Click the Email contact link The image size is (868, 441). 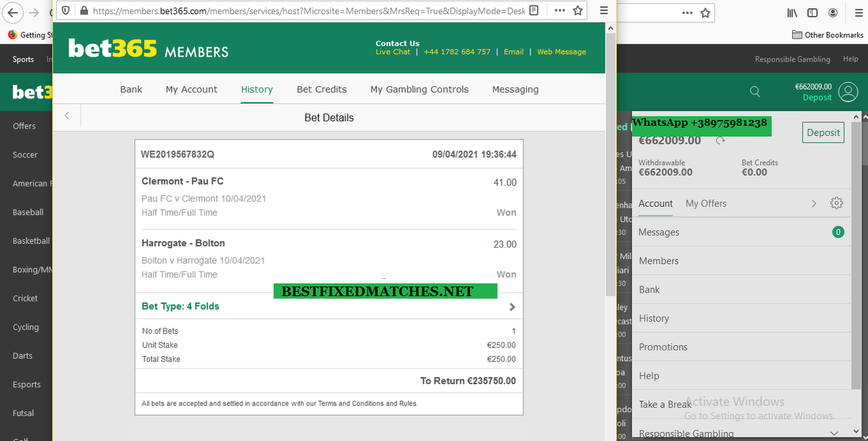click(513, 52)
